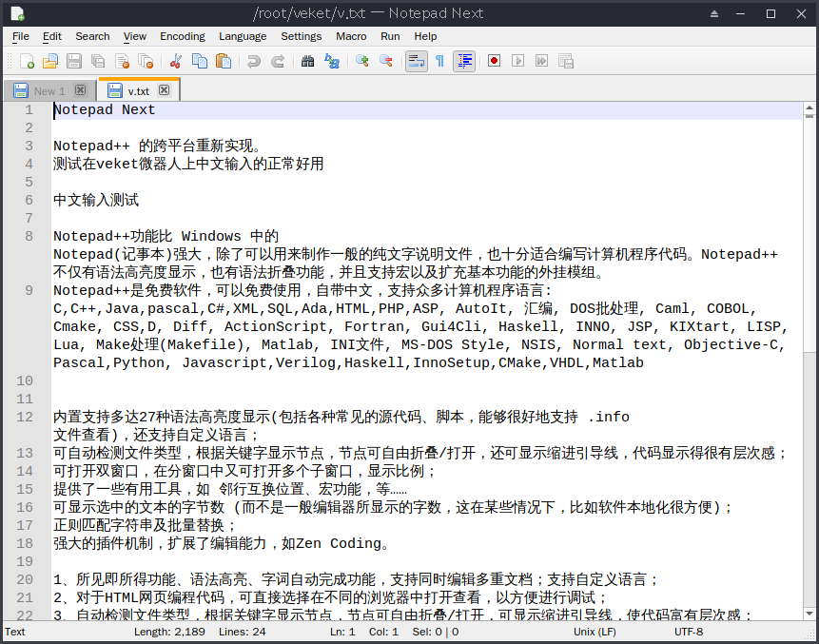This screenshot has height=644, width=819.
Task: Open the View menu
Action: point(135,36)
